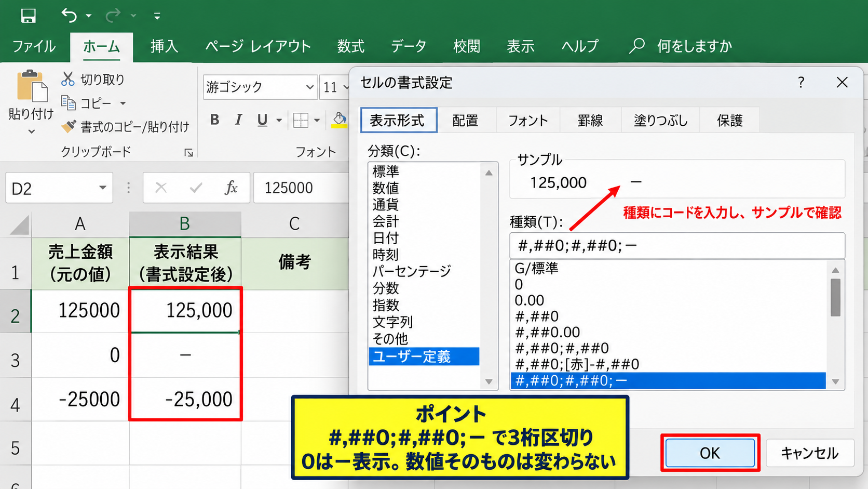Open the コピー dropdown arrow
The width and height of the screenshot is (868, 489).
click(123, 103)
